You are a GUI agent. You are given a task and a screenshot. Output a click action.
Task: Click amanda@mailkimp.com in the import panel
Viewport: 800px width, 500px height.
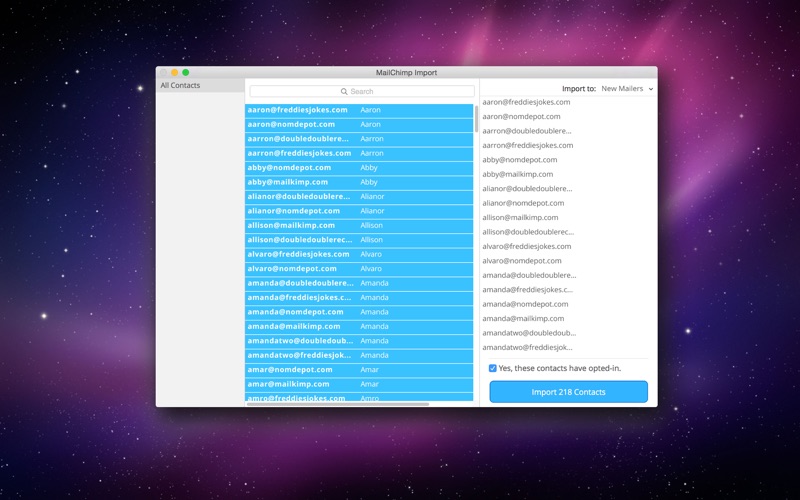(523, 318)
